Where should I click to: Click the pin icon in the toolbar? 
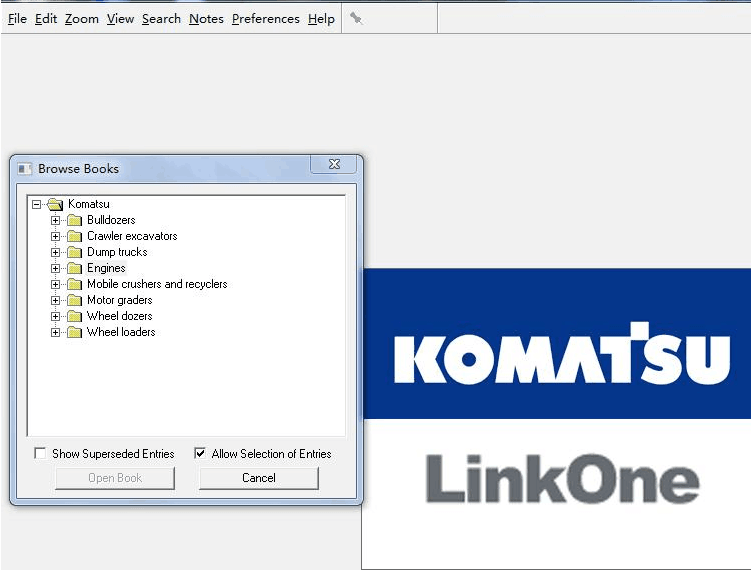tap(356, 18)
